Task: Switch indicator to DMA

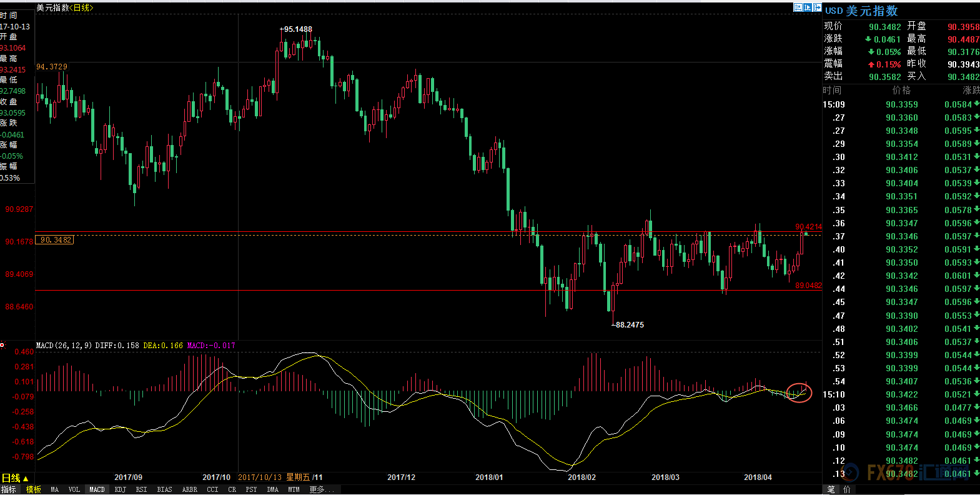Action: pos(272,489)
